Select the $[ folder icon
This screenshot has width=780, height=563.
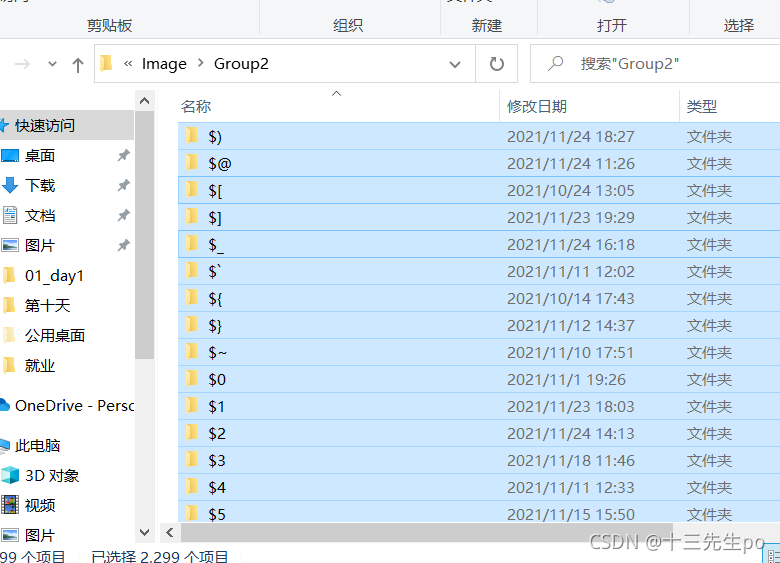point(192,189)
